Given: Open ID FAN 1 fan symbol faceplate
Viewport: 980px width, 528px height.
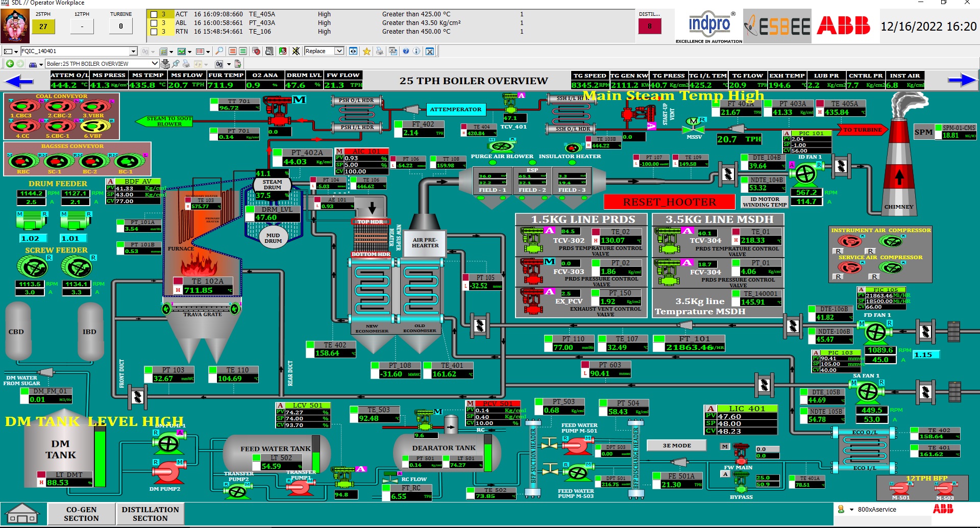Looking at the screenshot, I should pos(805,174).
